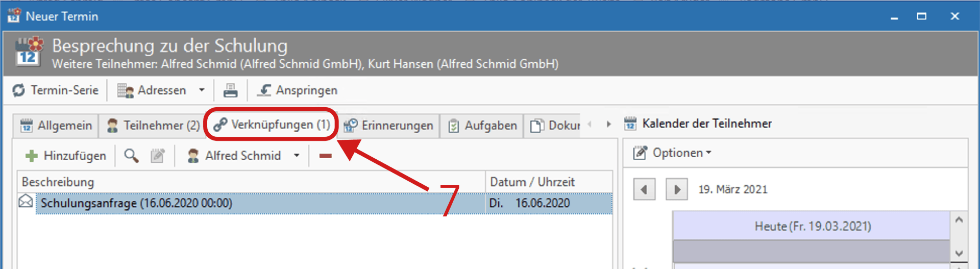Screen dimensions: 980x269
Task: Click the envelope icon of the Schulungsanfrage row
Action: [26, 202]
